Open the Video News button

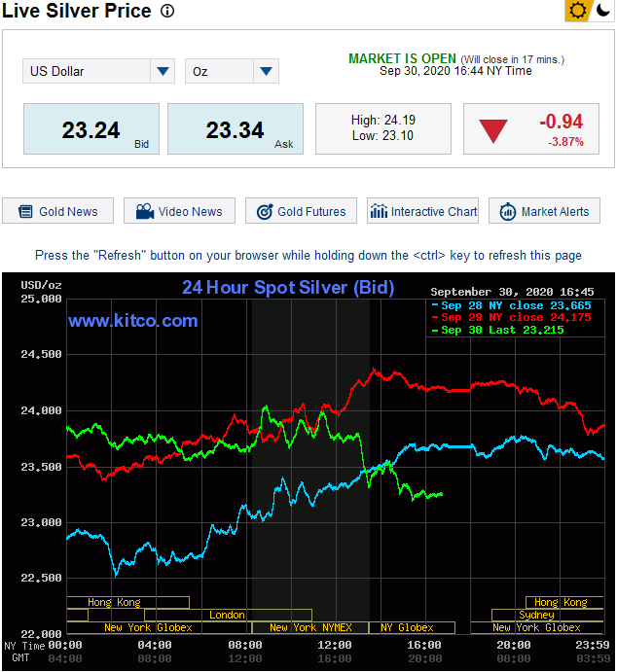[180, 211]
